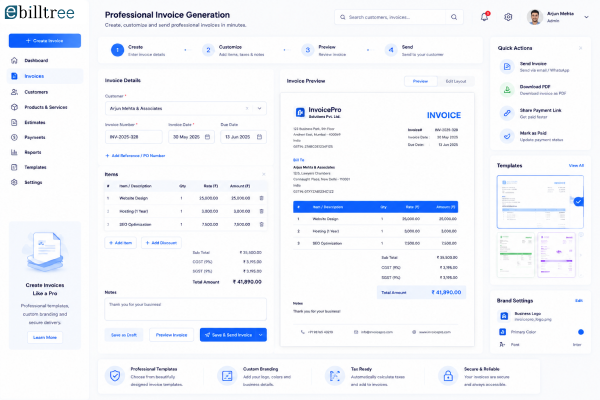This screenshot has width=600, height=400.
Task: Click the Professional Templates shield icon
Action: (x=115, y=376)
